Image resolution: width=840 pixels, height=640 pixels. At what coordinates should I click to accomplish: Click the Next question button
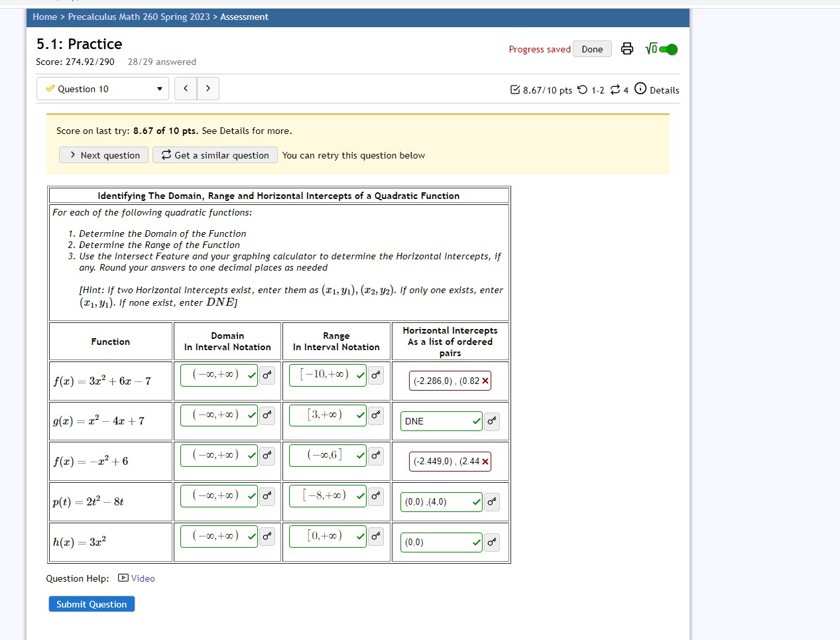tap(103, 155)
